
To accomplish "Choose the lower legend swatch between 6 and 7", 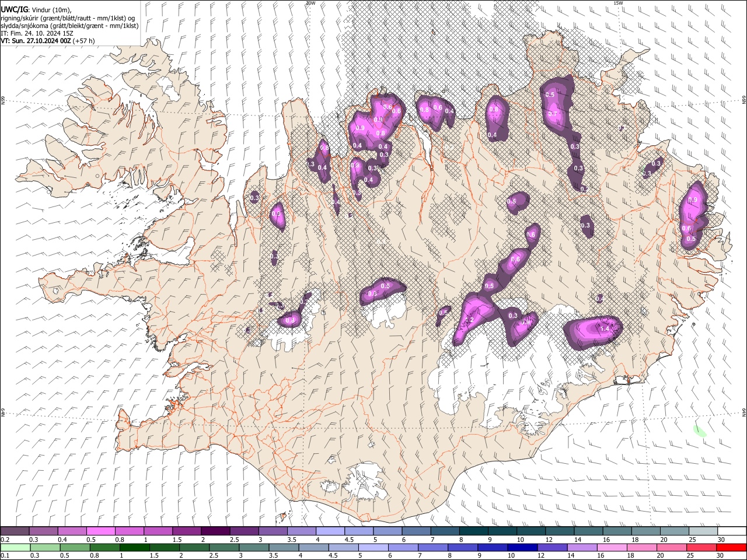I will click(403, 547).
